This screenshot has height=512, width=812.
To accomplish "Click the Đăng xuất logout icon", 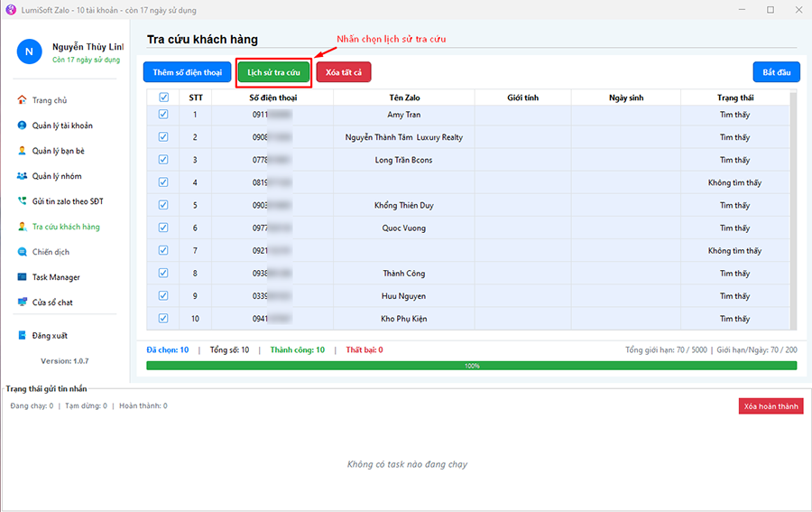I will tap(22, 336).
